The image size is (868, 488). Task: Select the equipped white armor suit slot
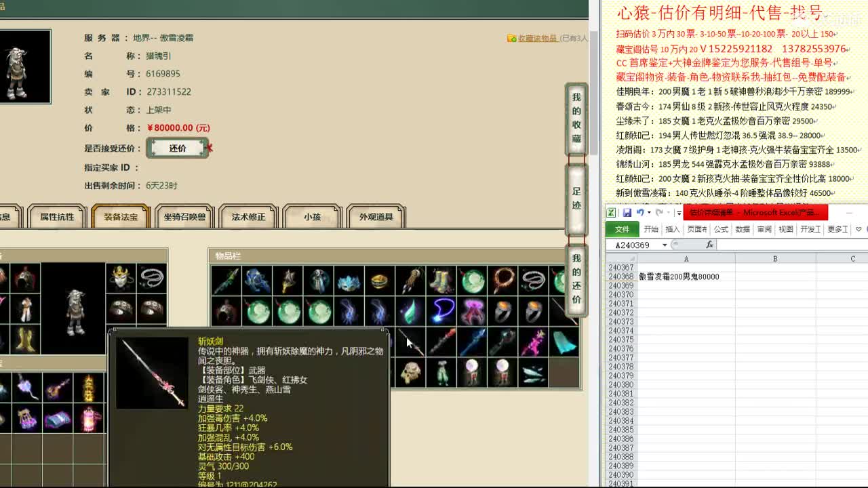(26, 309)
